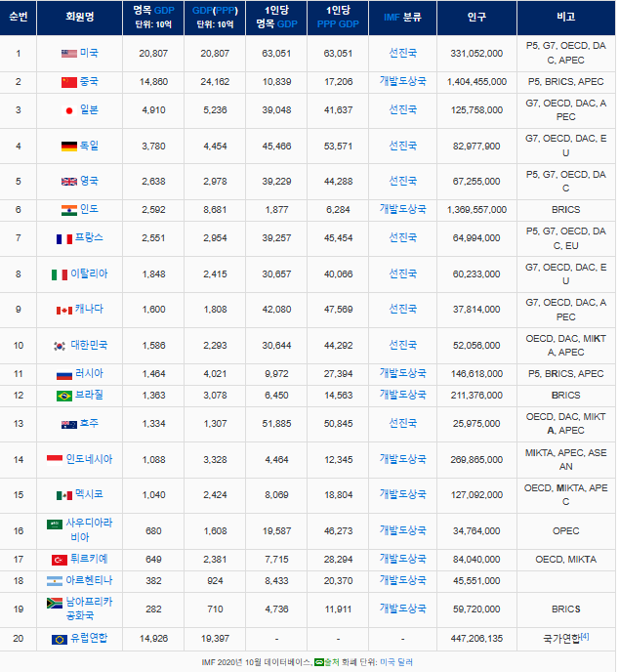Click the Italy flag icon
The width and height of the screenshot is (619, 672).
tap(60, 274)
